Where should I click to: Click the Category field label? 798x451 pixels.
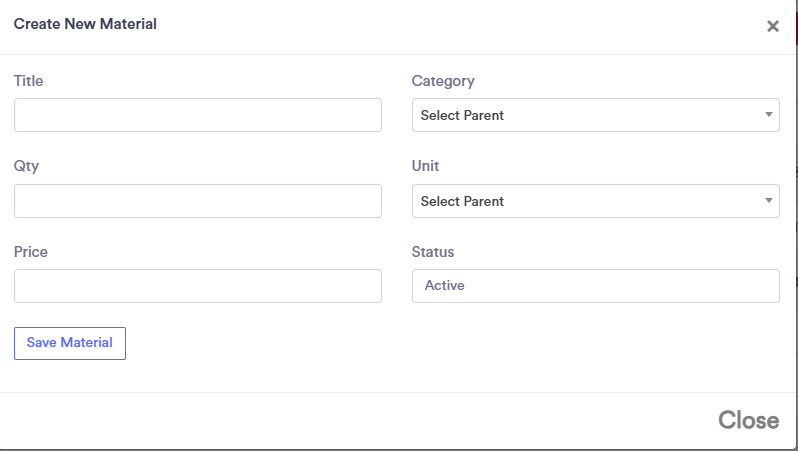(x=443, y=81)
